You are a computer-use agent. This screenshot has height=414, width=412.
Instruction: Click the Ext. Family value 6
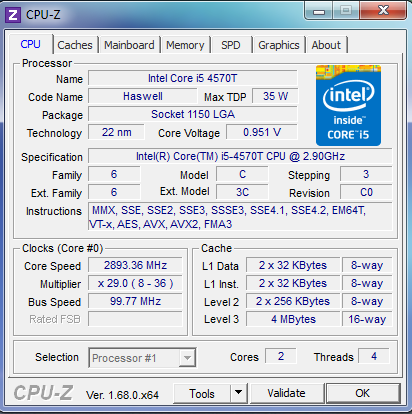[x=114, y=192]
